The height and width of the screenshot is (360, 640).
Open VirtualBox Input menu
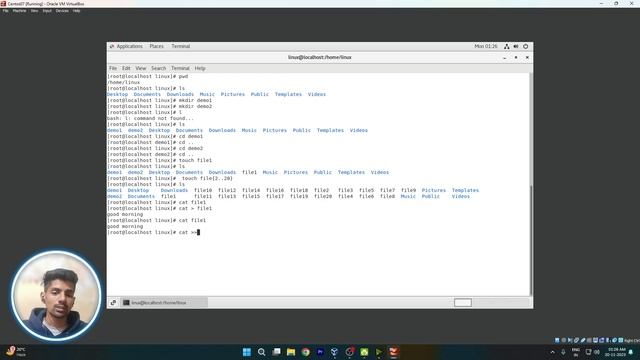(47, 11)
